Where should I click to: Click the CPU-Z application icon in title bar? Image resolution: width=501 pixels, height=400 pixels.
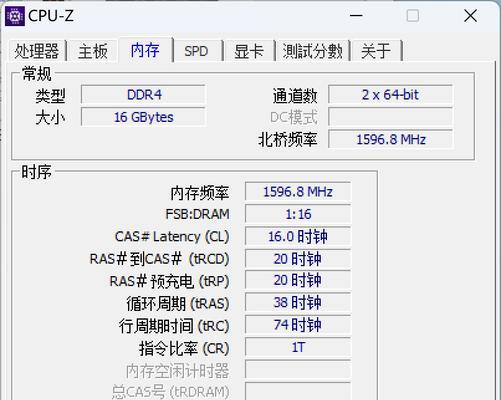(15, 16)
